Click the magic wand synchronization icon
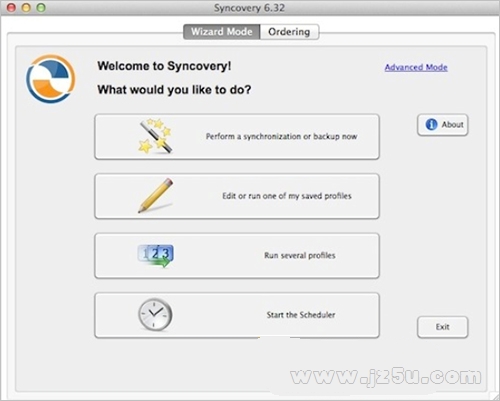 (155, 136)
